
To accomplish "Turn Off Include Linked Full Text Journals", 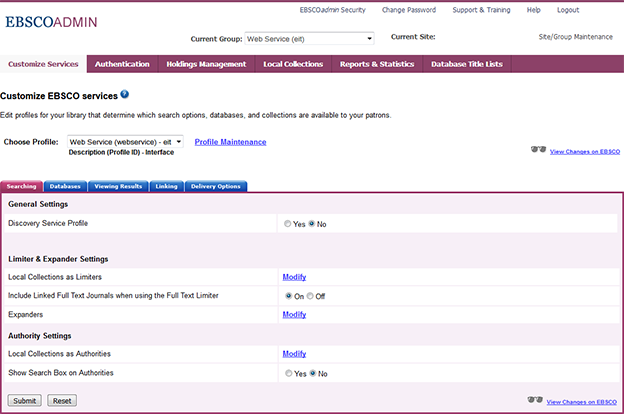I will click(310, 296).
